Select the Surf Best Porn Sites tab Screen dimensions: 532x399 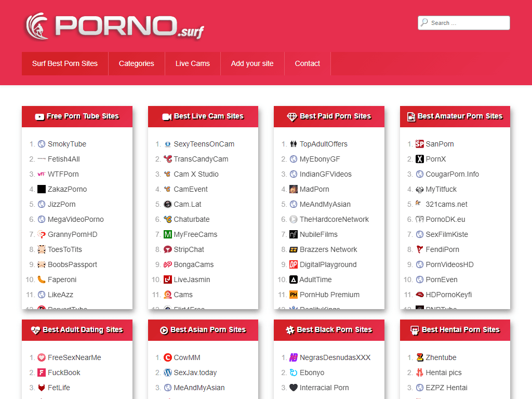(x=65, y=63)
